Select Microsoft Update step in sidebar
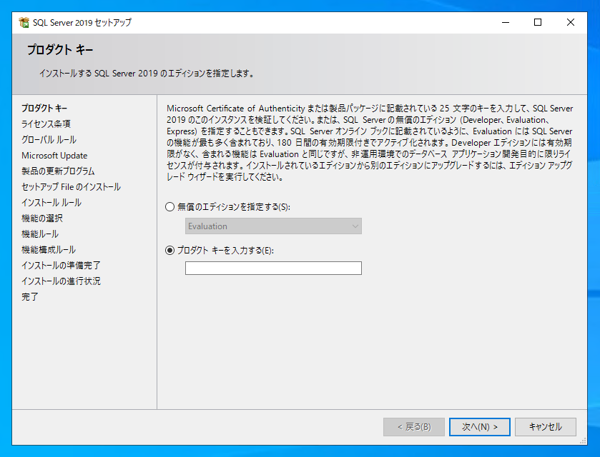Image resolution: width=600 pixels, height=457 pixels. click(x=54, y=155)
